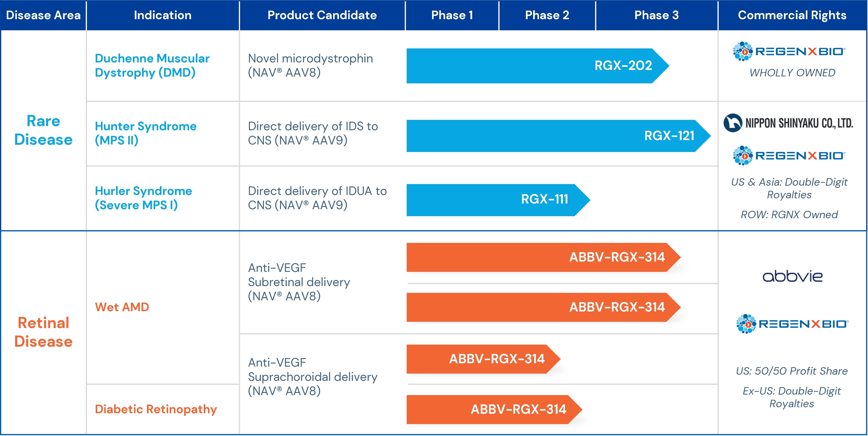Click the Wet AMD indication label

[122, 307]
